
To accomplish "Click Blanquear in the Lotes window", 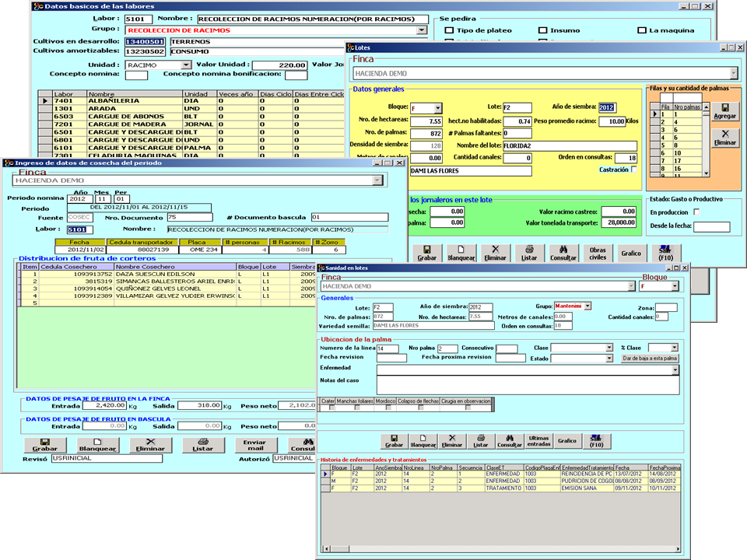I will click(x=461, y=253).
